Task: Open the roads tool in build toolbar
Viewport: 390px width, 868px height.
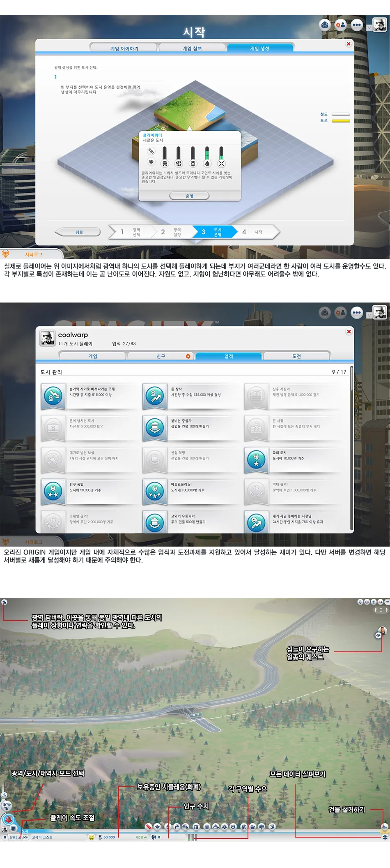Action: [149, 826]
